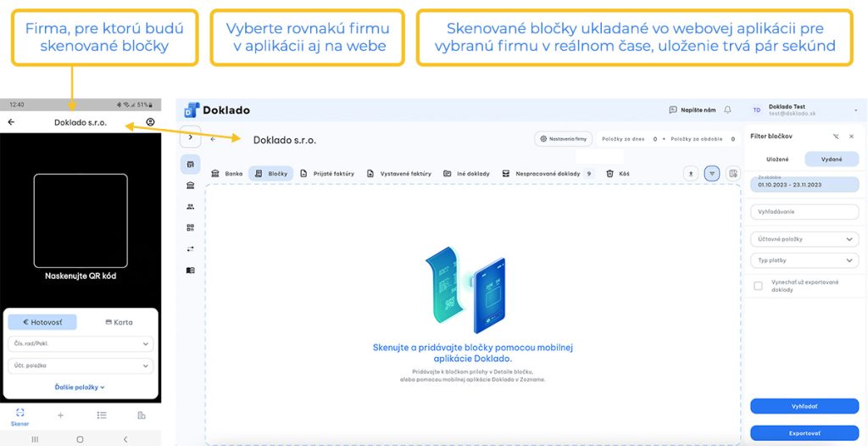Image resolution: width=868 pixels, height=446 pixels.
Task: Tap the company building icon in the mobile bottom bar
Action: point(142,415)
